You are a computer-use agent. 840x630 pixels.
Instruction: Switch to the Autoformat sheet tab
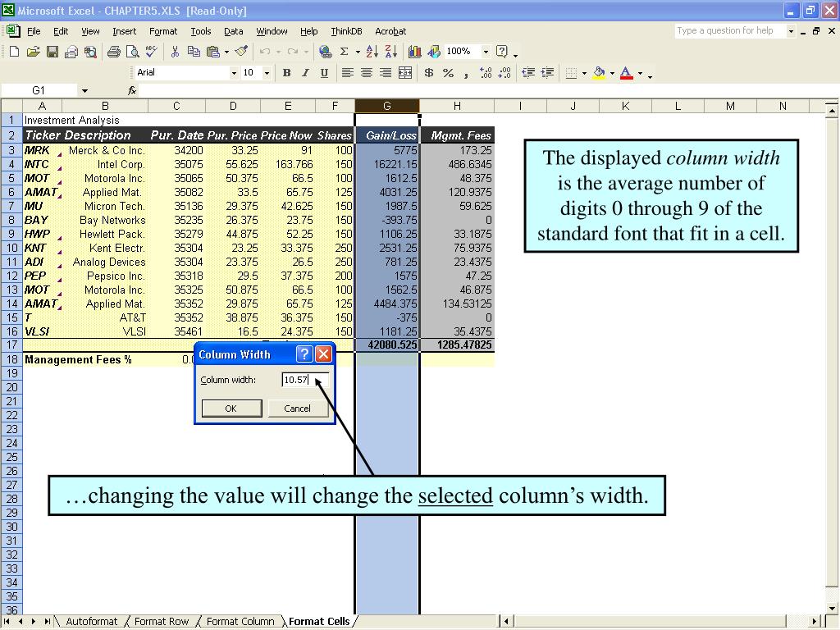pyautogui.click(x=91, y=622)
